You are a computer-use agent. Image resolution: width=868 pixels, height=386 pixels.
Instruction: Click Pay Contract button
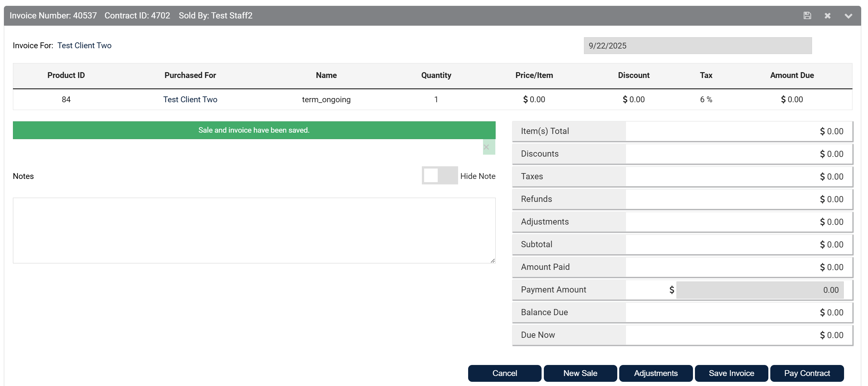pyautogui.click(x=807, y=373)
